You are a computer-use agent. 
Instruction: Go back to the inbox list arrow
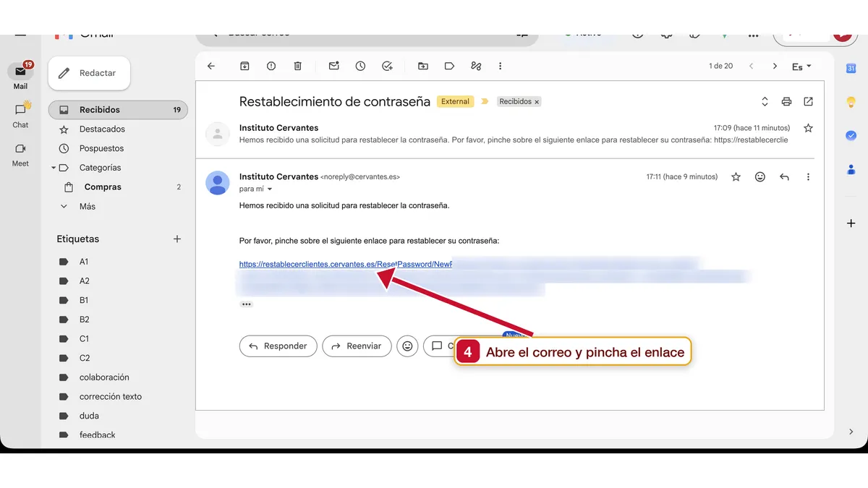tap(211, 66)
